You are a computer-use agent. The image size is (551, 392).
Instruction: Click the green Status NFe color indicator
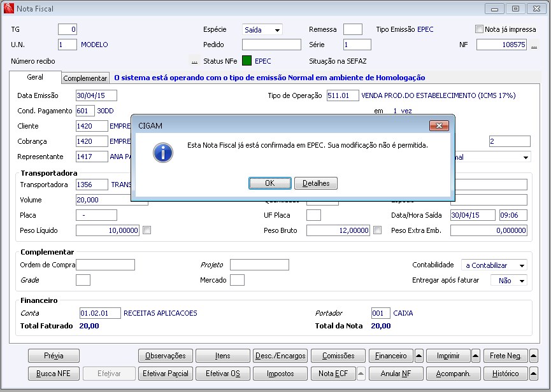(x=247, y=62)
